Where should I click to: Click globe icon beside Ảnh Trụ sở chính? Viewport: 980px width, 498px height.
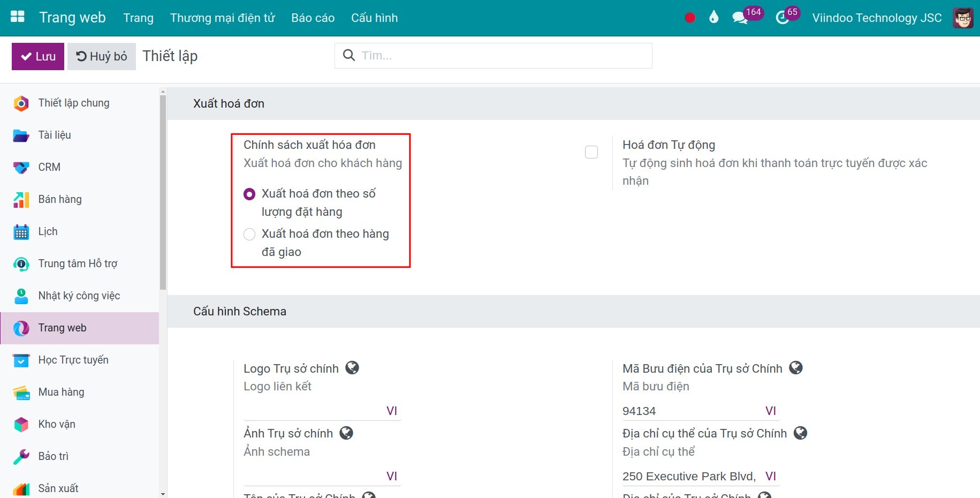click(x=346, y=433)
